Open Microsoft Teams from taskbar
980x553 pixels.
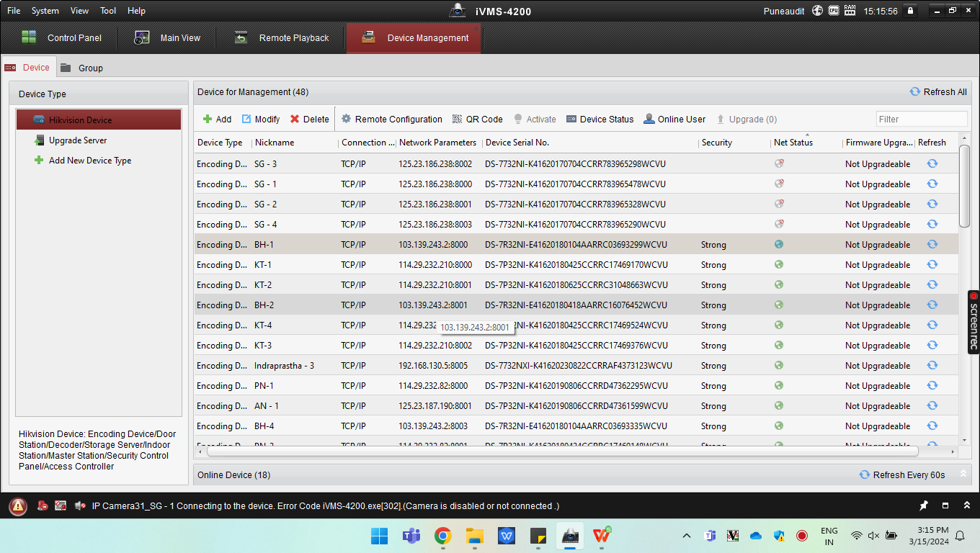[411, 536]
